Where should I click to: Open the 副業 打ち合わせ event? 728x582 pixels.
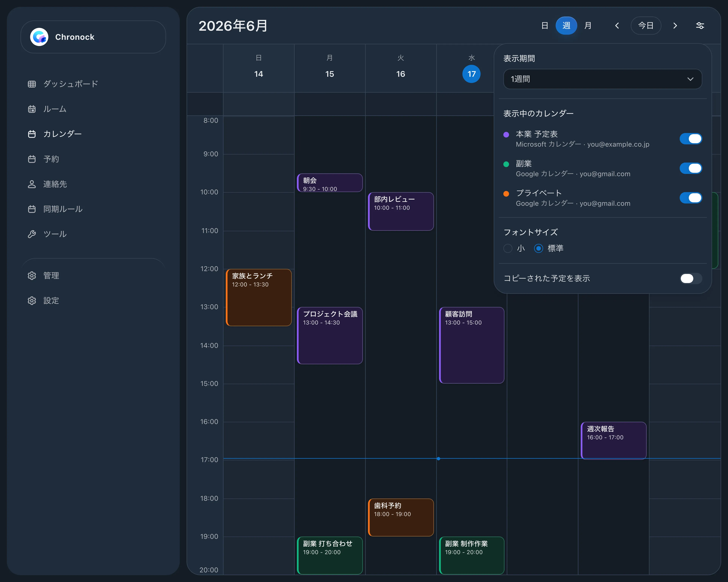coord(329,555)
